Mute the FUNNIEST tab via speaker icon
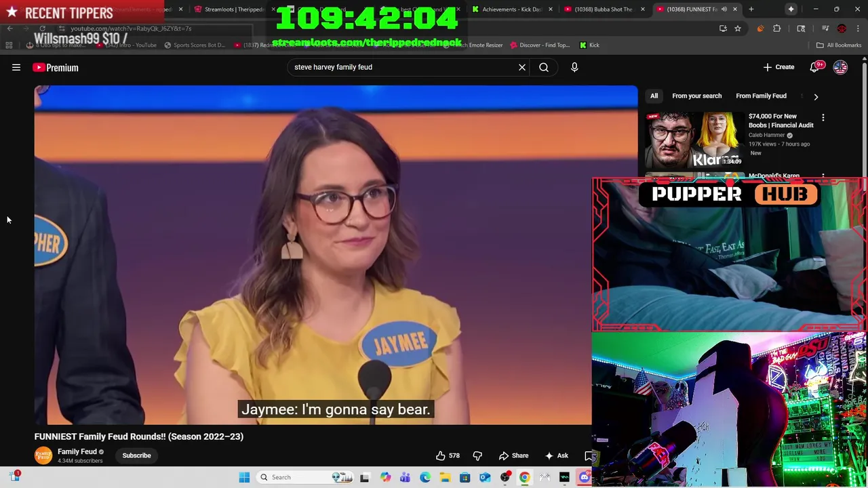The height and width of the screenshot is (488, 868). (x=724, y=9)
